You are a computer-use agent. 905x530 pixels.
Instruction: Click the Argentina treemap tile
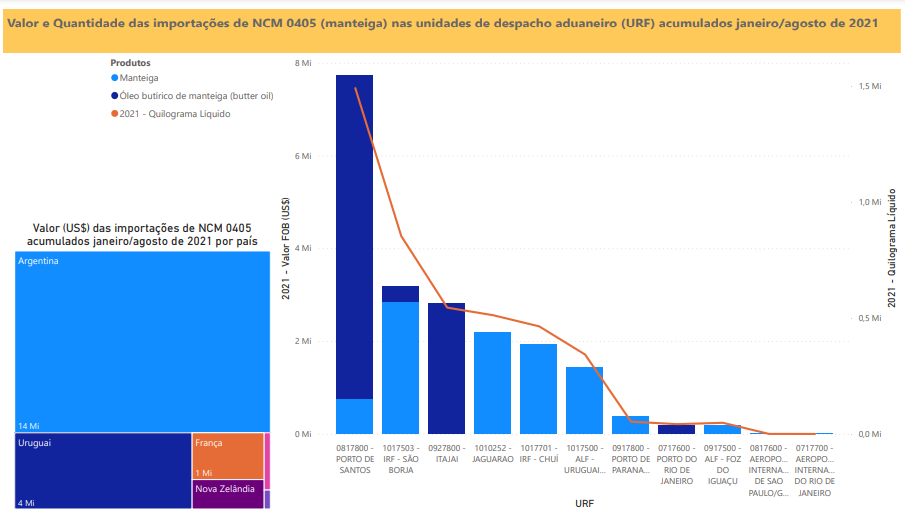143,342
